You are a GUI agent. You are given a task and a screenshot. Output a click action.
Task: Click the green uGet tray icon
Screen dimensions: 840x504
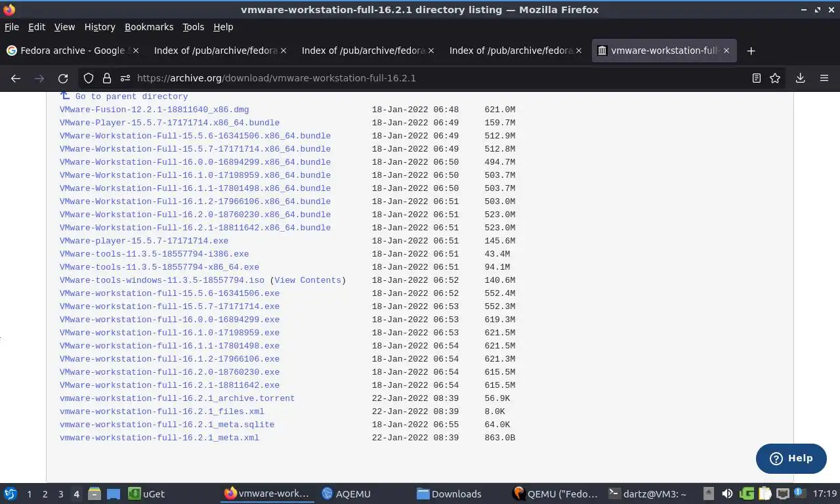pos(746,493)
